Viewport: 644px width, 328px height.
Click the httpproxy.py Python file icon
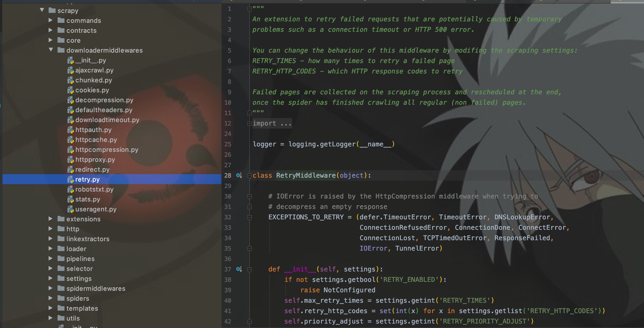(x=70, y=160)
